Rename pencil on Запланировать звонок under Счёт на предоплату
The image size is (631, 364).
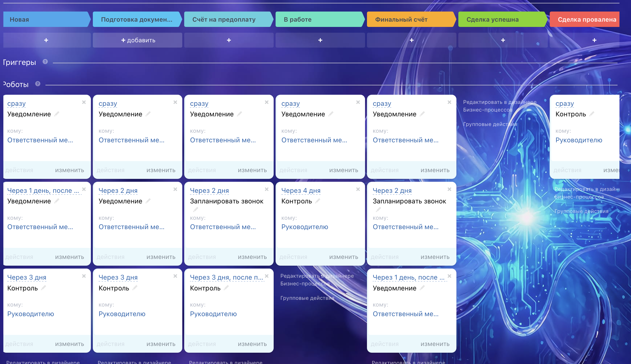click(x=196, y=209)
